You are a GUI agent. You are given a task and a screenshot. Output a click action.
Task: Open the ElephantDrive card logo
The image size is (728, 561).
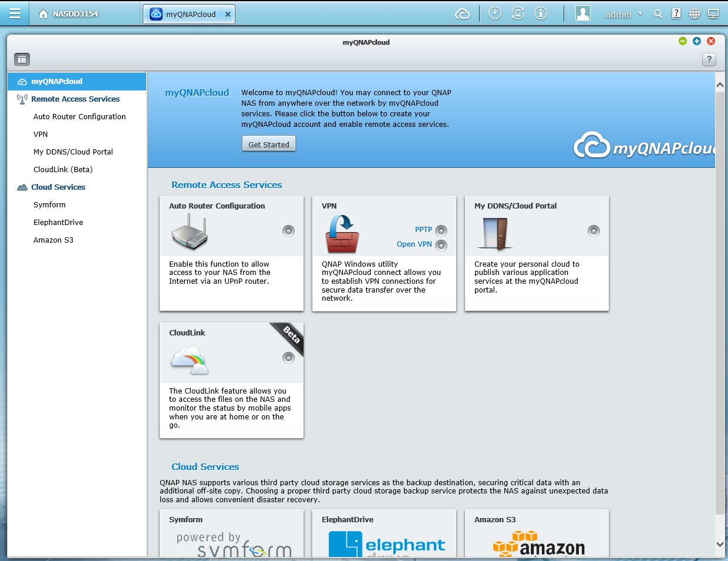coord(387,544)
